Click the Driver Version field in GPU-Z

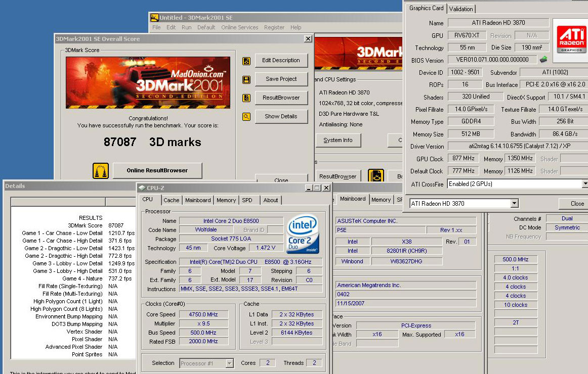(x=518, y=146)
